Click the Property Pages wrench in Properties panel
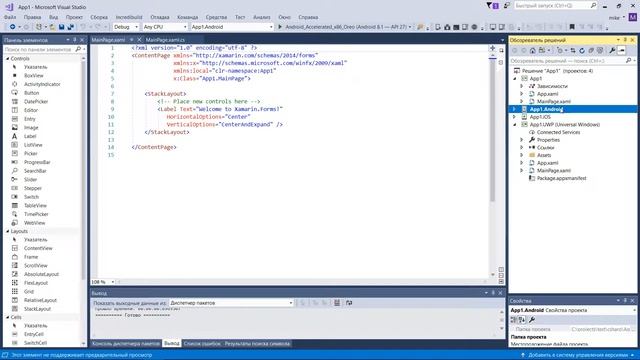640x360 pixels. pos(532,320)
